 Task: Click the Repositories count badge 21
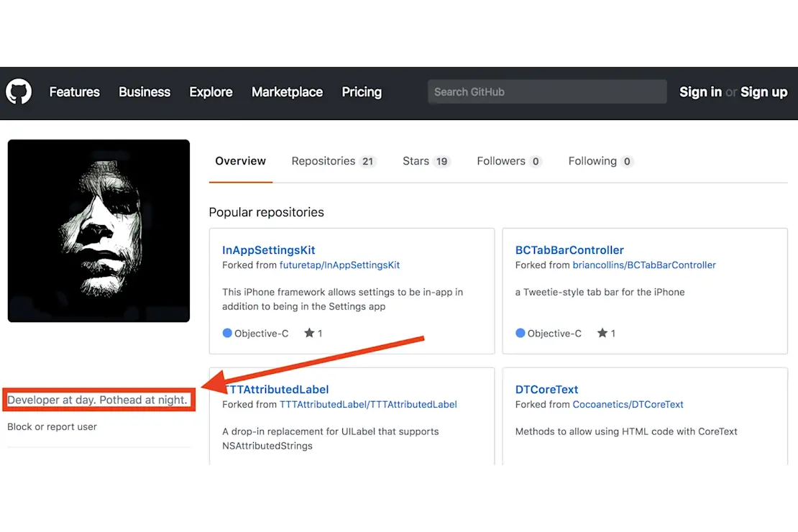click(367, 161)
